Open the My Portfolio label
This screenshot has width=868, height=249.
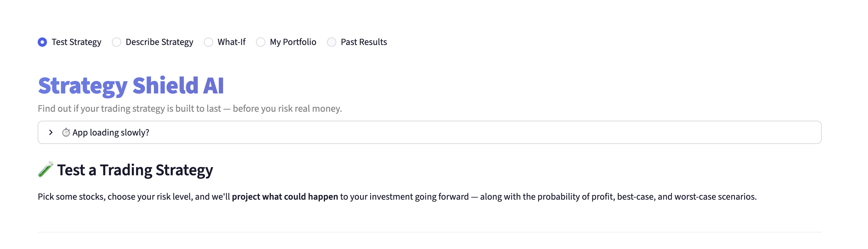pyautogui.click(x=293, y=42)
